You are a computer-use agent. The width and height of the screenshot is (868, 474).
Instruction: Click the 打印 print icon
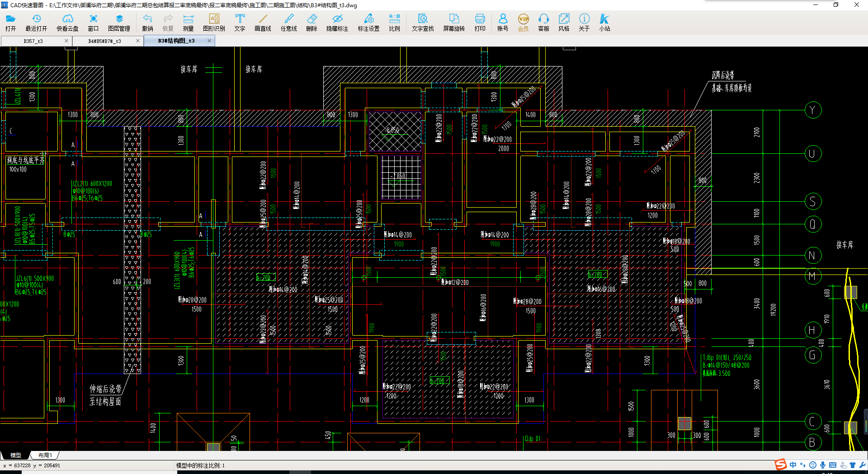point(480,22)
